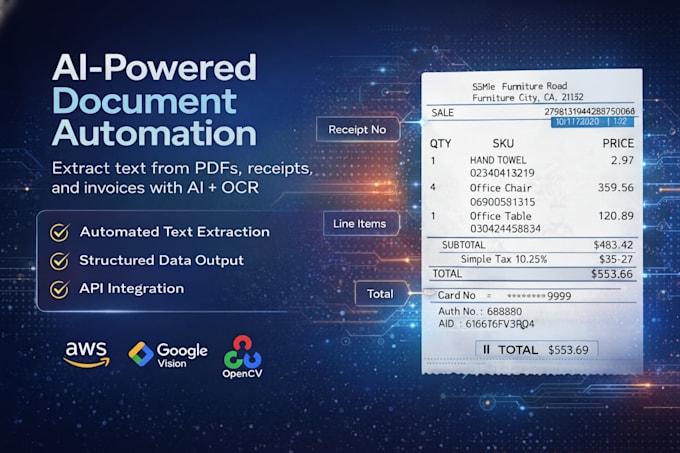
Task: Click the 'QTY' column header
Action: pos(441,143)
